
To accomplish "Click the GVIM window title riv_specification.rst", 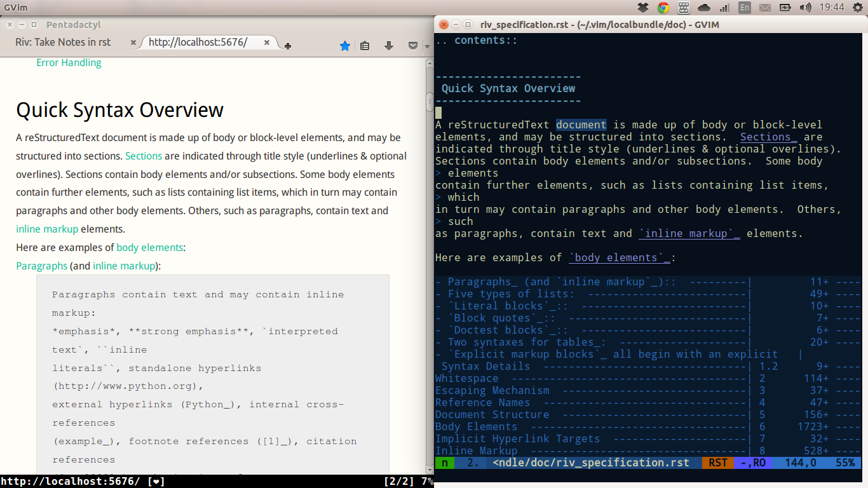I will click(600, 24).
